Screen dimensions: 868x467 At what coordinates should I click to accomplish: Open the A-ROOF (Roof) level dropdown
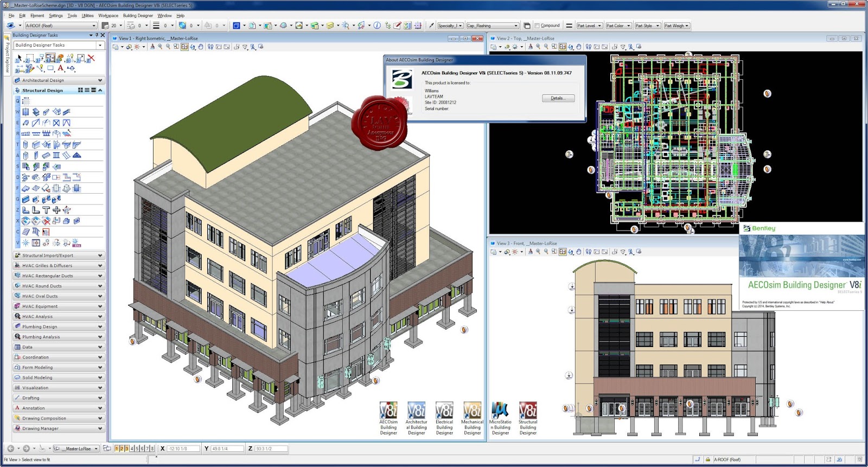[x=61, y=25]
